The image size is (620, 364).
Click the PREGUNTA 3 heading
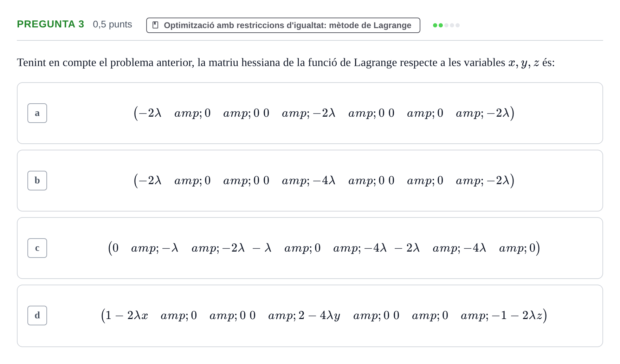click(x=51, y=24)
